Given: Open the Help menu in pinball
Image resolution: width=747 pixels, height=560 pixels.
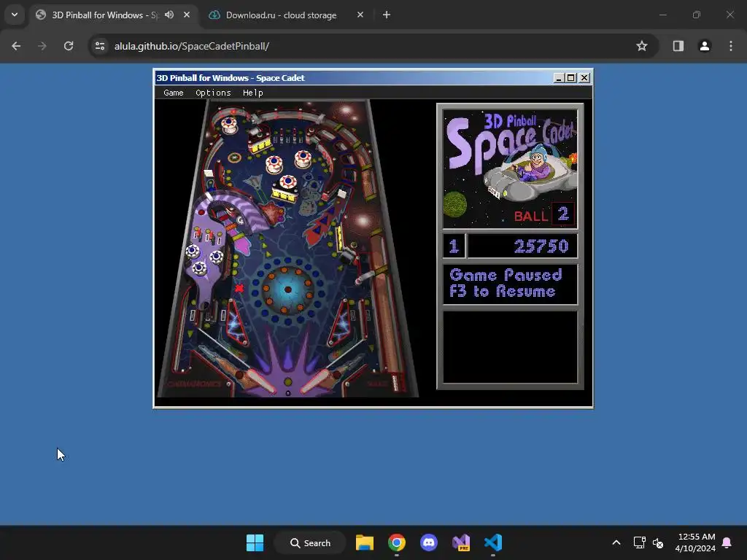Looking at the screenshot, I should [x=253, y=93].
